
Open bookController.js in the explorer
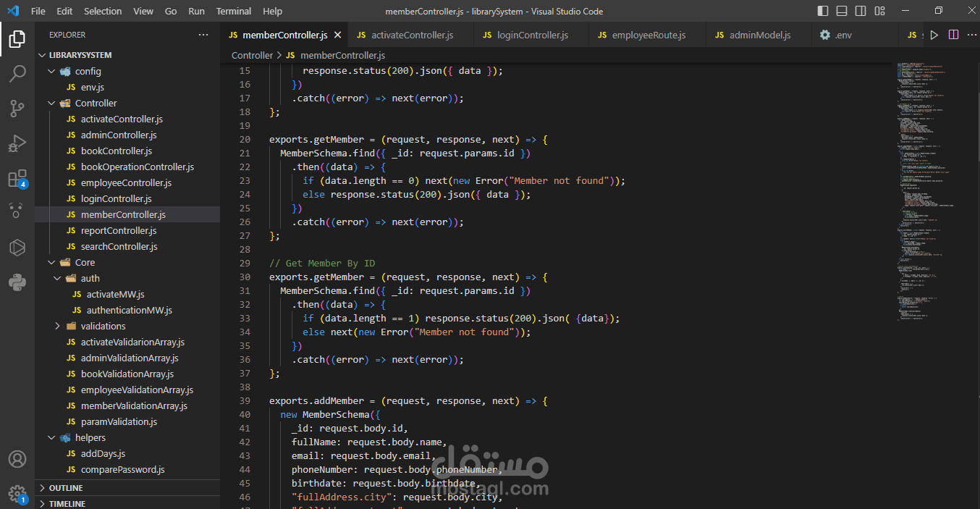tap(127, 151)
